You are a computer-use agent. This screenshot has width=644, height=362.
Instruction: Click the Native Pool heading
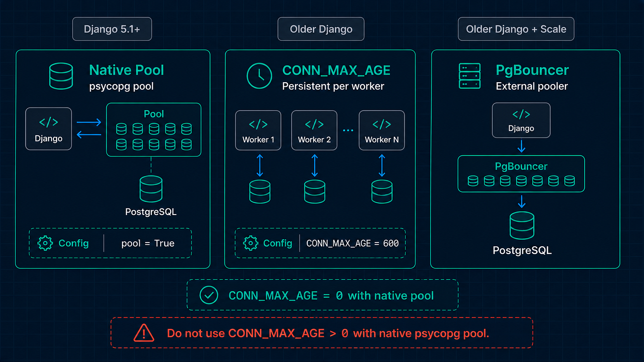click(126, 70)
